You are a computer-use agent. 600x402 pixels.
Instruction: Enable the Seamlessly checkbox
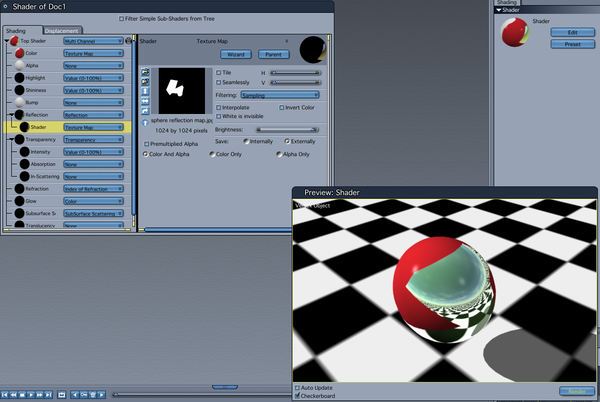click(x=218, y=82)
